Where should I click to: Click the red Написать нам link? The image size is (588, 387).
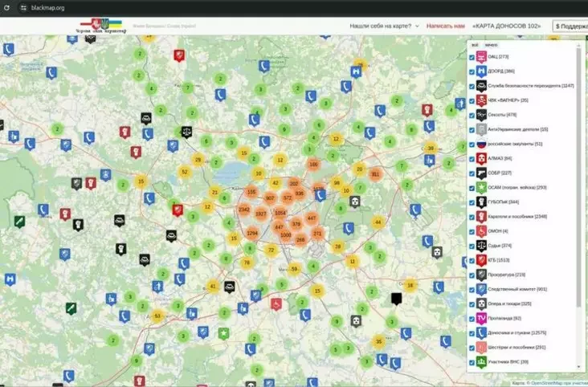[x=445, y=26]
